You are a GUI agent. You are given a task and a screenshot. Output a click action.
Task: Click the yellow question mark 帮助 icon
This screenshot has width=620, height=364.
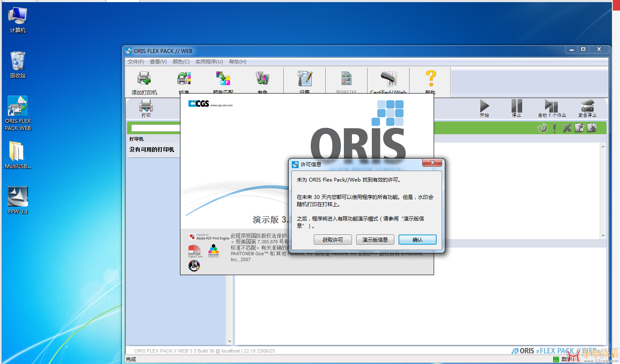tap(431, 78)
